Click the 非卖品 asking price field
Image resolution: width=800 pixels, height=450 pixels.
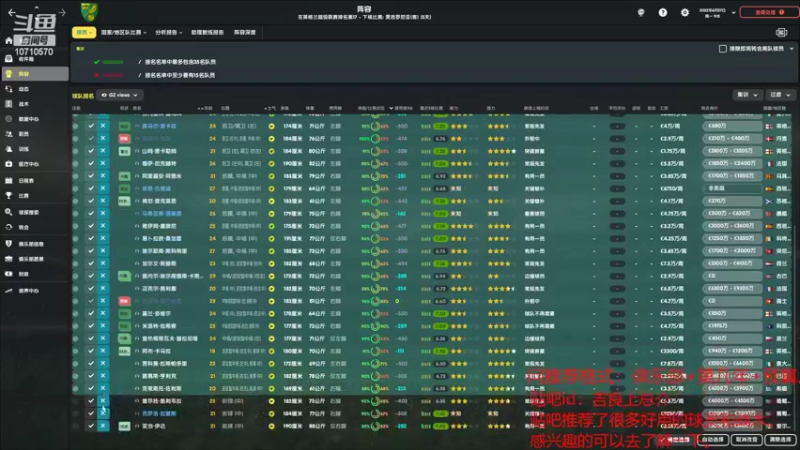[732, 188]
